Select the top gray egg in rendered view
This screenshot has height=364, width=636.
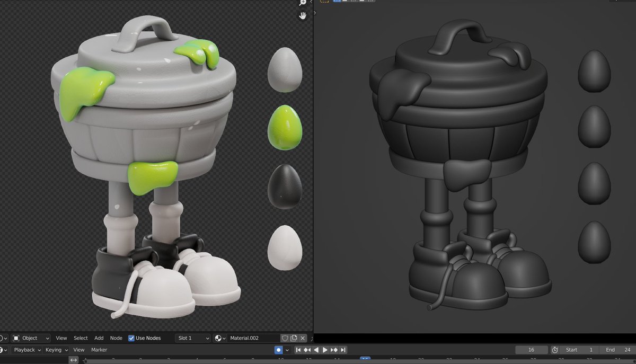[x=285, y=69]
